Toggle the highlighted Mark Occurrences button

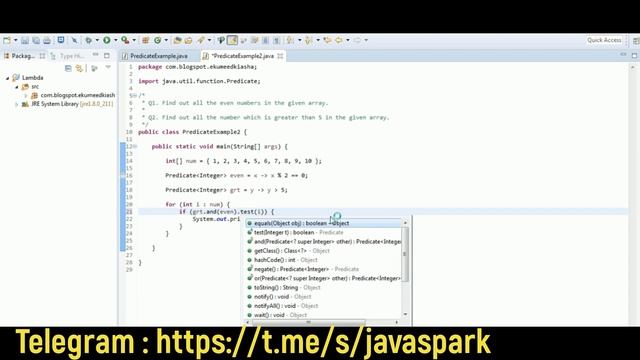(x=232, y=40)
